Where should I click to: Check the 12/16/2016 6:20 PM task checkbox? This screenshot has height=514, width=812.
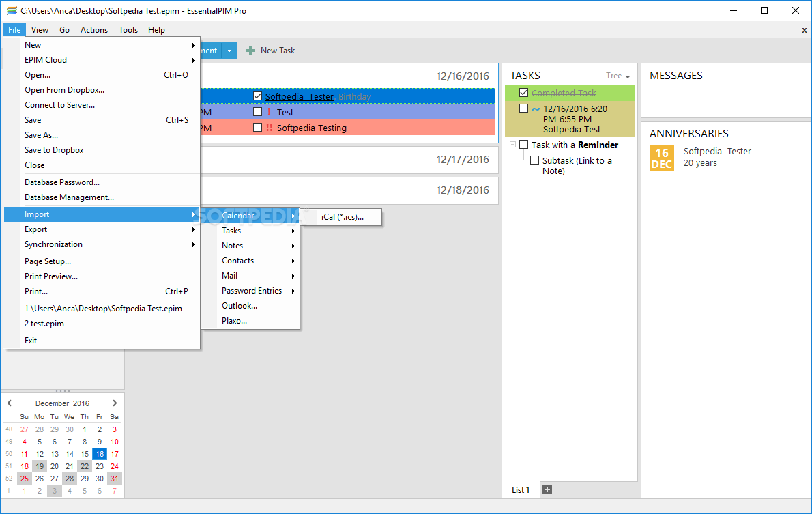pyautogui.click(x=523, y=109)
